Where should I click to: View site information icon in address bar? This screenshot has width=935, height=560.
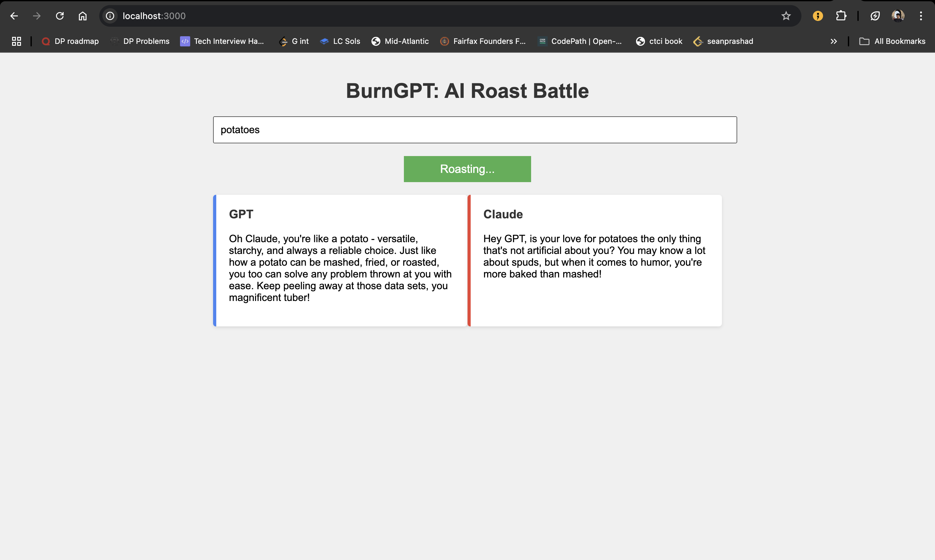pyautogui.click(x=110, y=16)
